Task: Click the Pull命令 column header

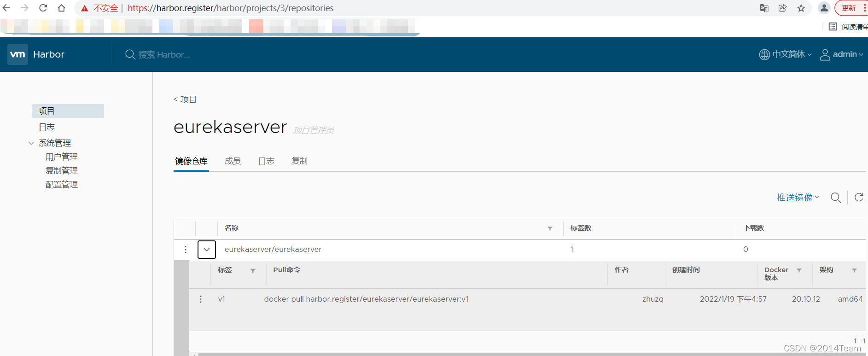Action: tap(286, 270)
